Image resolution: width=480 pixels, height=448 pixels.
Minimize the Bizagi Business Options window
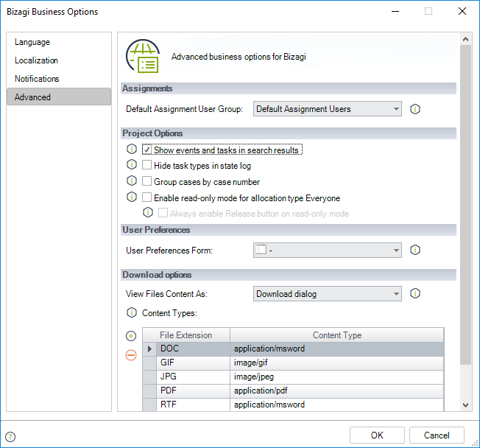(x=395, y=11)
